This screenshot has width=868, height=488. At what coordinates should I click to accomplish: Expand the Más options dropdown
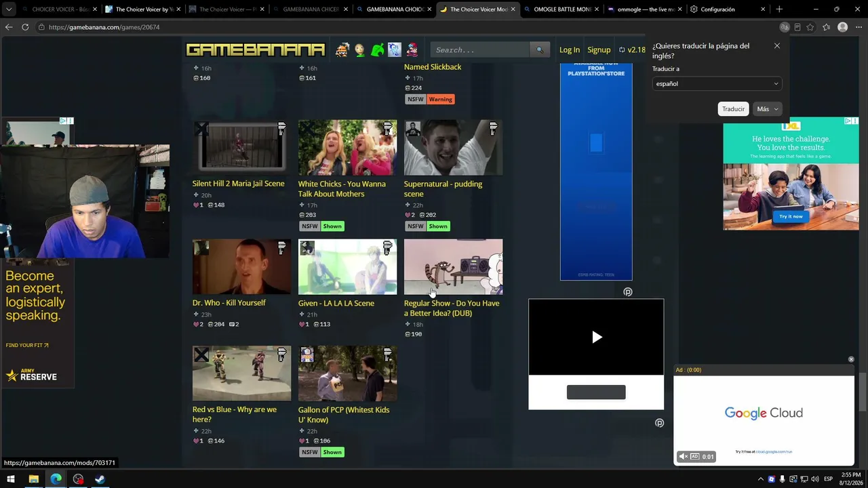tap(768, 109)
